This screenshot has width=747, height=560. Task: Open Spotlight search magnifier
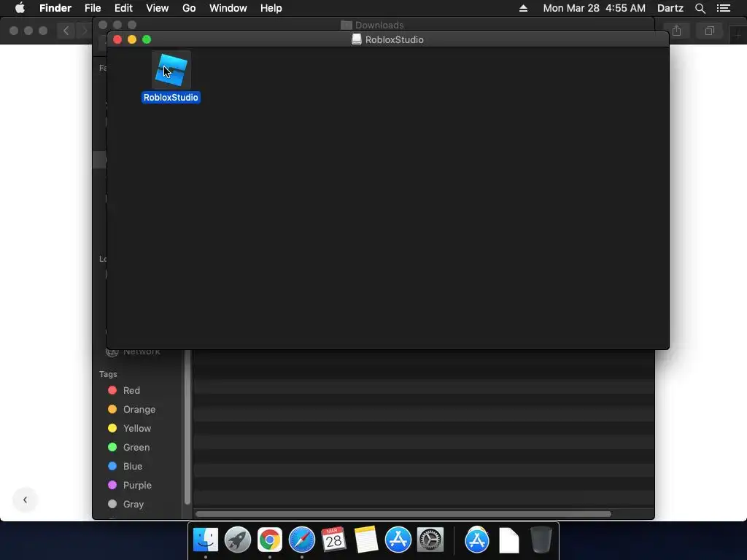(x=700, y=8)
